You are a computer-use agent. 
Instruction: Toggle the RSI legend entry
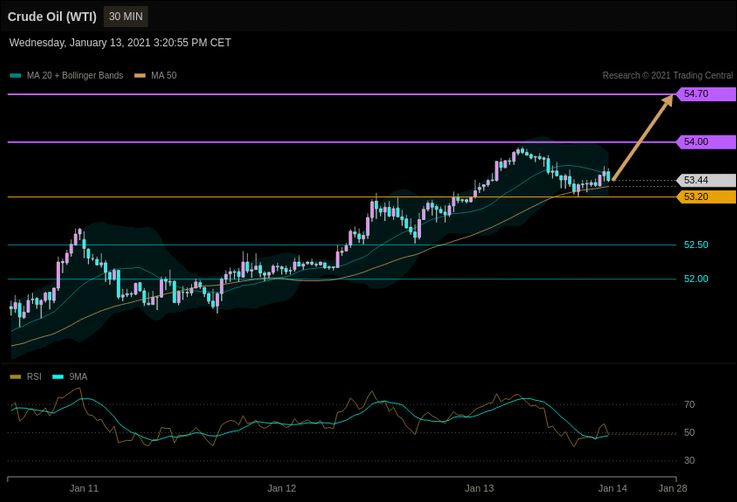26,376
